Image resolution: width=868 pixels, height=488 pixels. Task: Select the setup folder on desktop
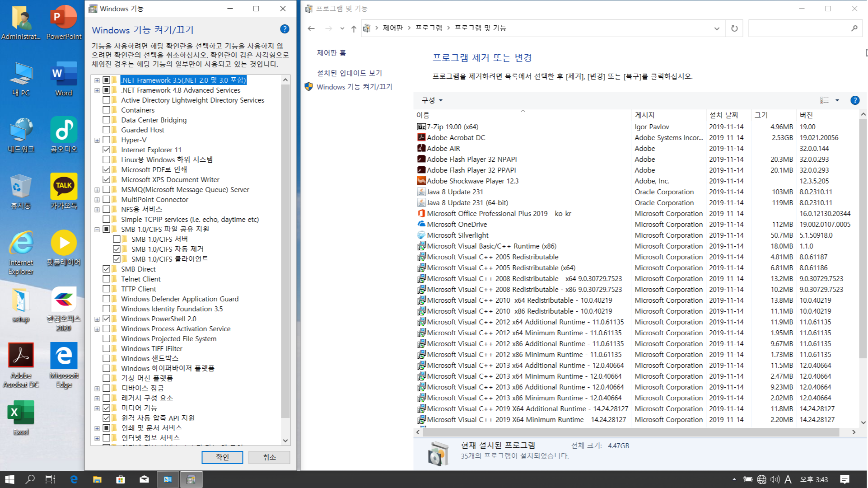click(x=21, y=305)
